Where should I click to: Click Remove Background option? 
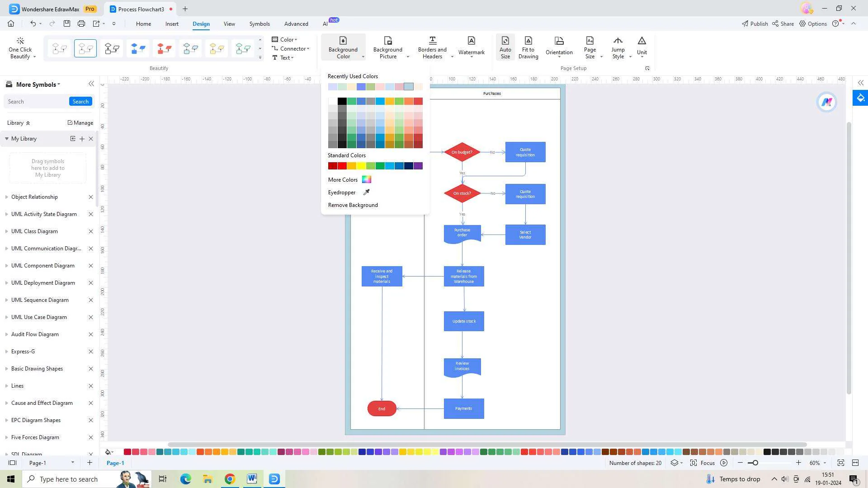click(353, 204)
